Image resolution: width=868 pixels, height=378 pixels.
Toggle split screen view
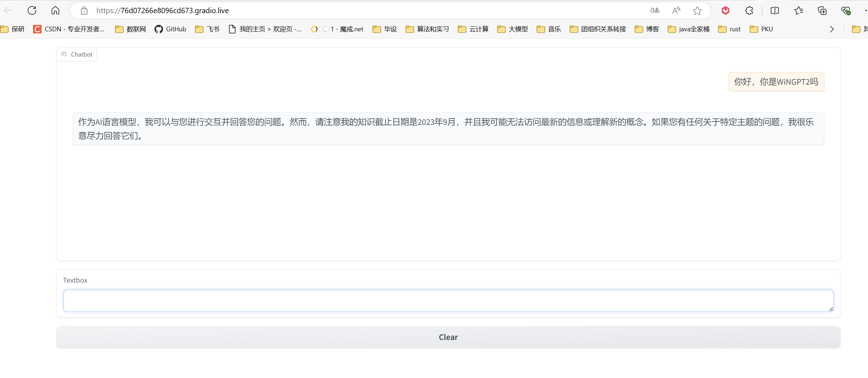click(x=775, y=10)
